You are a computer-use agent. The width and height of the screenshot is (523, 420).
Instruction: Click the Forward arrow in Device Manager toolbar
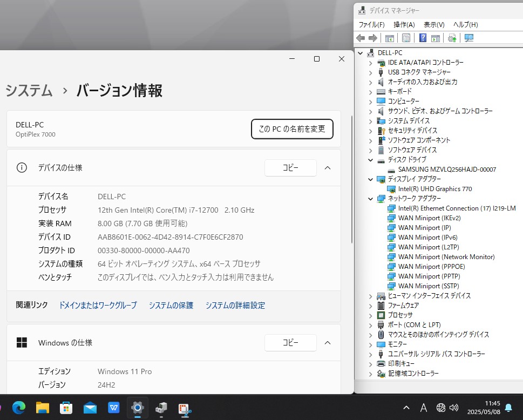pyautogui.click(x=373, y=38)
